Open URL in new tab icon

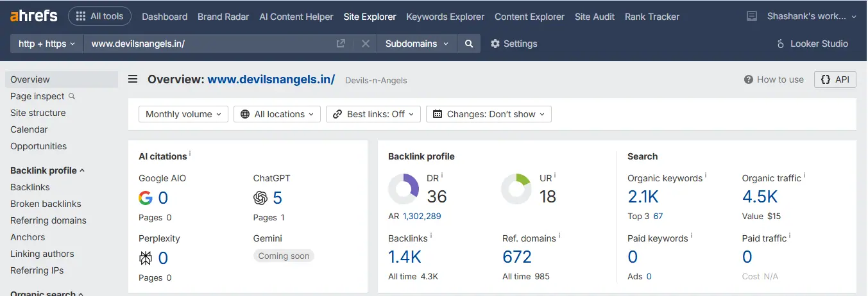click(341, 44)
